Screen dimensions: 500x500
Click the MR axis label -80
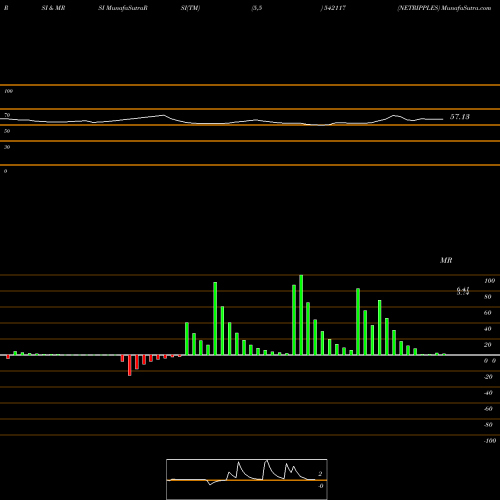488,425
